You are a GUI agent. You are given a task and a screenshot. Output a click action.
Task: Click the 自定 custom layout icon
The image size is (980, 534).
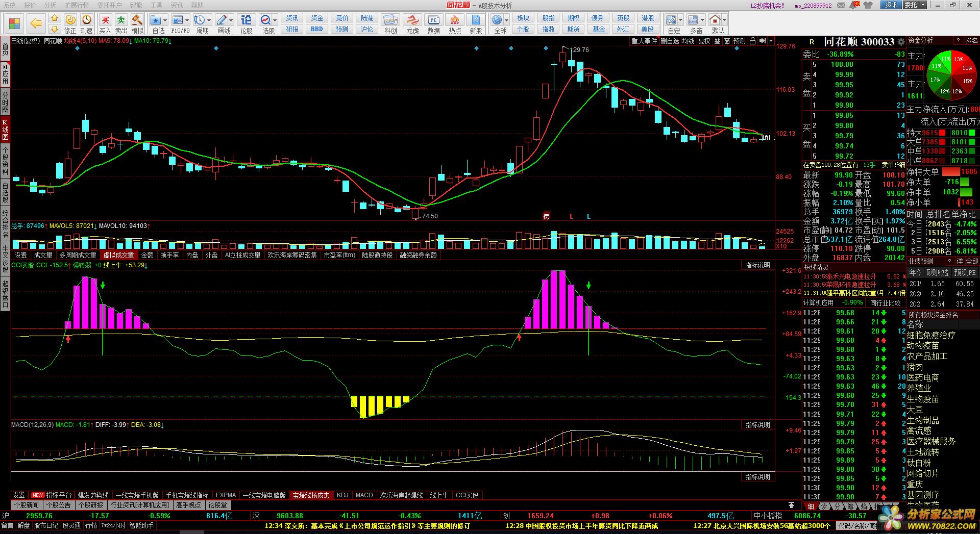click(671, 20)
